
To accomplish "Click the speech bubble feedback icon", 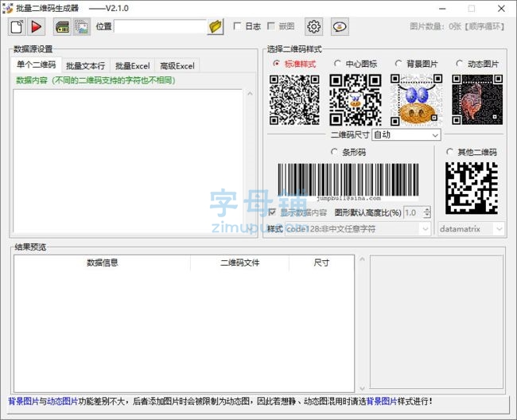I will pyautogui.click(x=340, y=26).
